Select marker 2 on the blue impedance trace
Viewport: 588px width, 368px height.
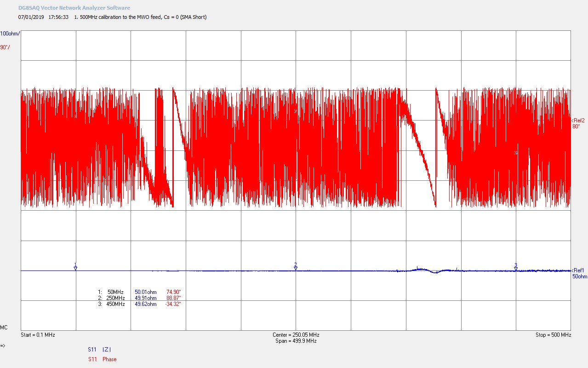[296, 268]
